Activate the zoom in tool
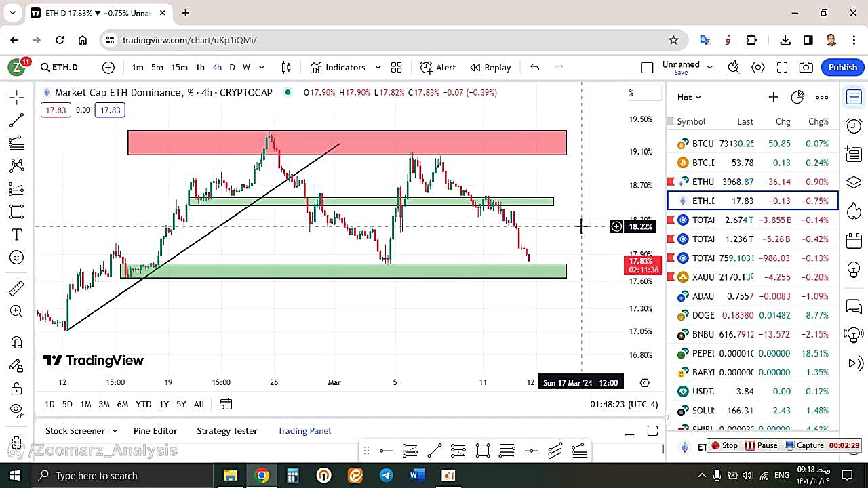This screenshot has height=488, width=868. tap(17, 312)
